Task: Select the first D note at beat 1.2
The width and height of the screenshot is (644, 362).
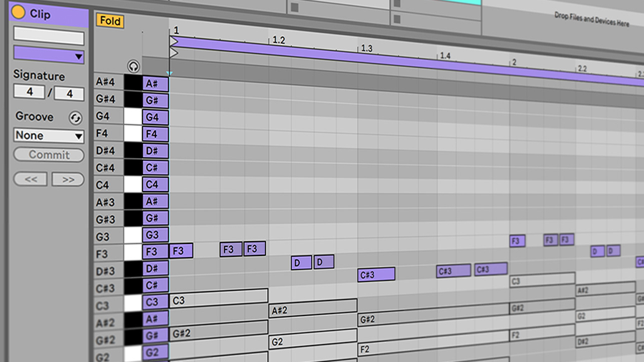Action: tap(301, 263)
